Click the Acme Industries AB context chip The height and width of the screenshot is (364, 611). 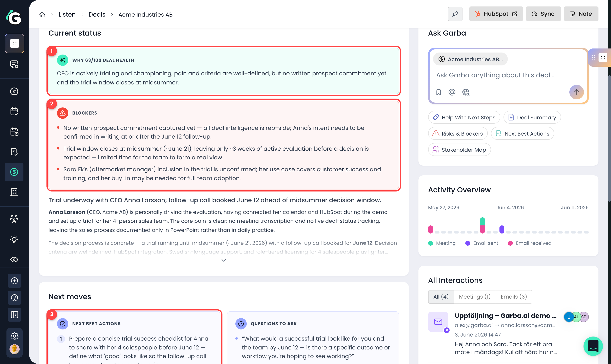pyautogui.click(x=470, y=59)
